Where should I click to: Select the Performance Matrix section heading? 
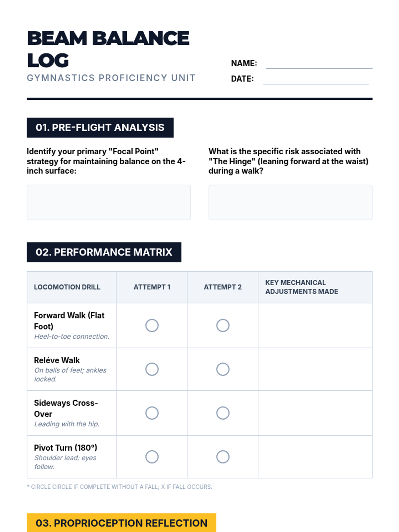(104, 252)
